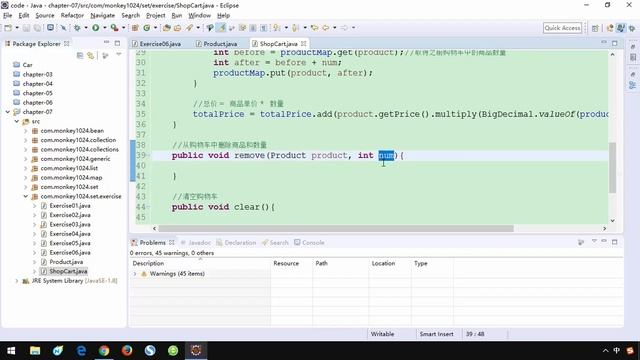Viewport: 640px width, 360px height.
Task: Collapse the com.monkey1024.set.exercise package
Action: tap(25, 196)
